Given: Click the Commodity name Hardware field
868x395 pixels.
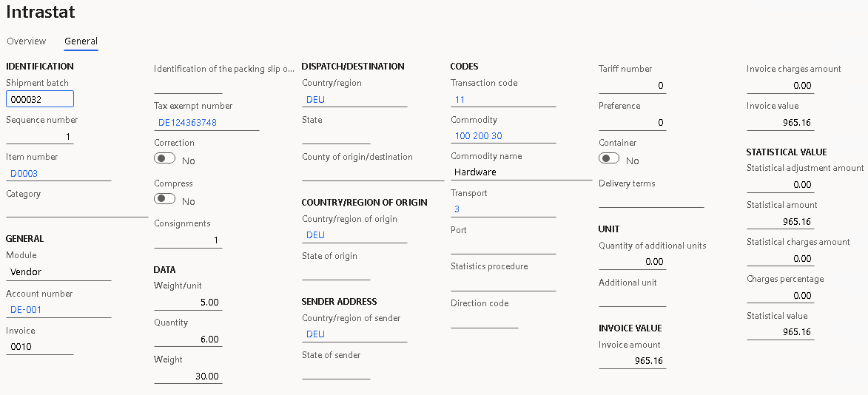Looking at the screenshot, I should (x=521, y=172).
